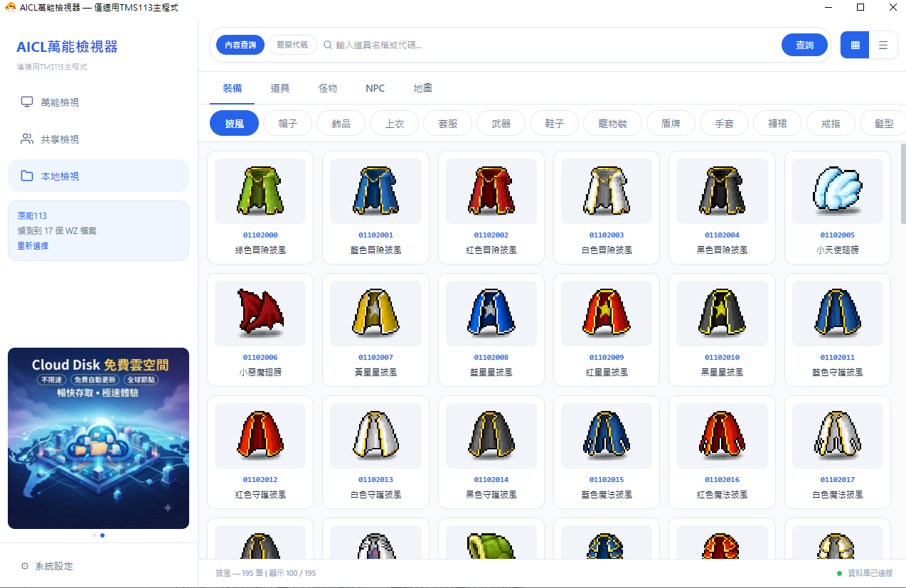906x588 pixels.
Task: Select the 綠色冒險披風 cape icon
Action: tap(260, 191)
